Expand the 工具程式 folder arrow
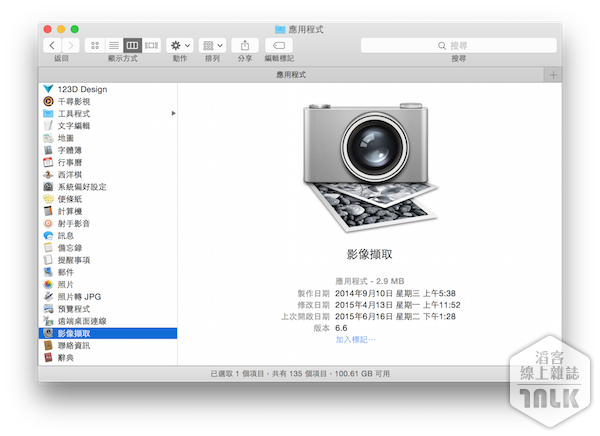 173,114
